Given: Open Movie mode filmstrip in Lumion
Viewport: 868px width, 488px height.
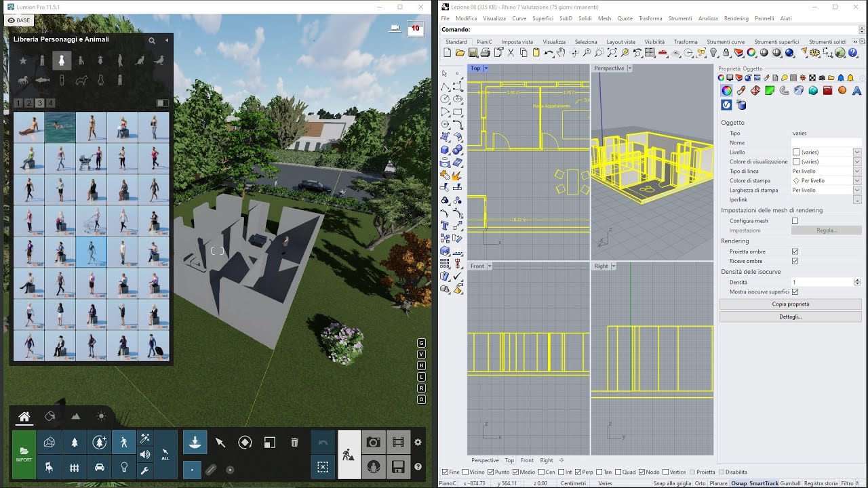Looking at the screenshot, I should tap(398, 442).
